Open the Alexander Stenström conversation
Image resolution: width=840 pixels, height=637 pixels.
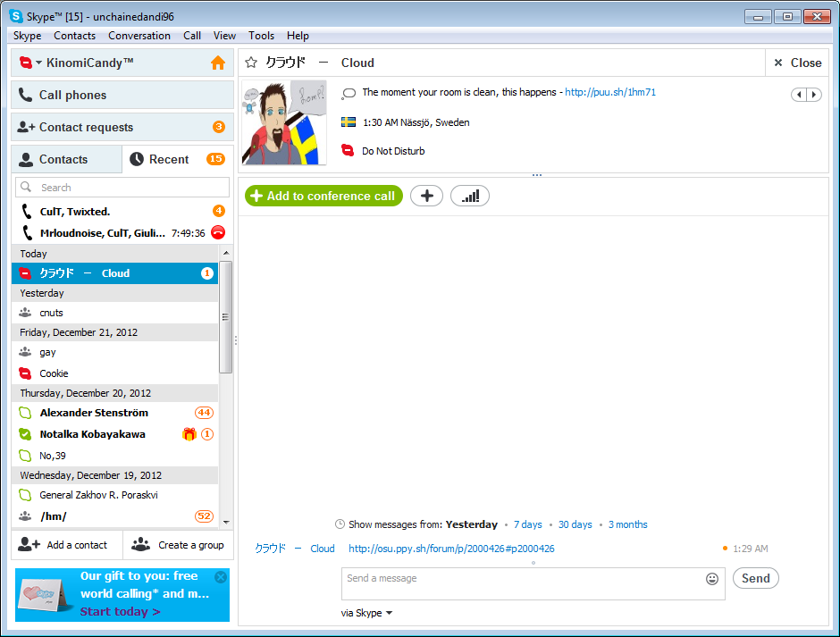pyautogui.click(x=114, y=413)
